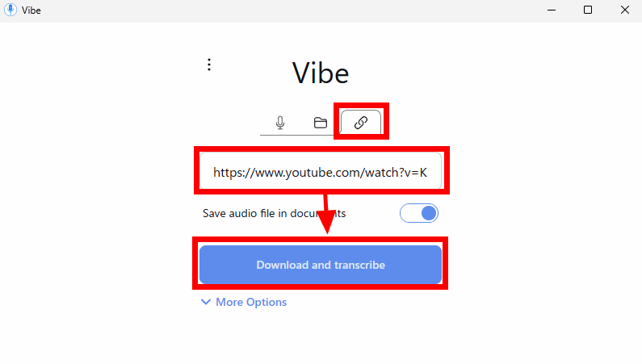Click the Vibe microphone app icon in title bar
The image size is (642, 364).
10,10
